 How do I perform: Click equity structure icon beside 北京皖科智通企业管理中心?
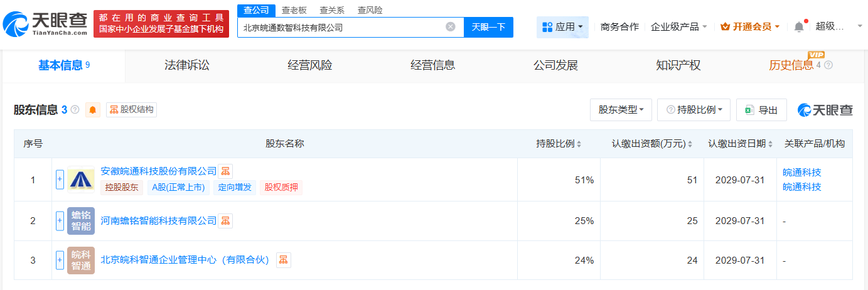point(284,260)
